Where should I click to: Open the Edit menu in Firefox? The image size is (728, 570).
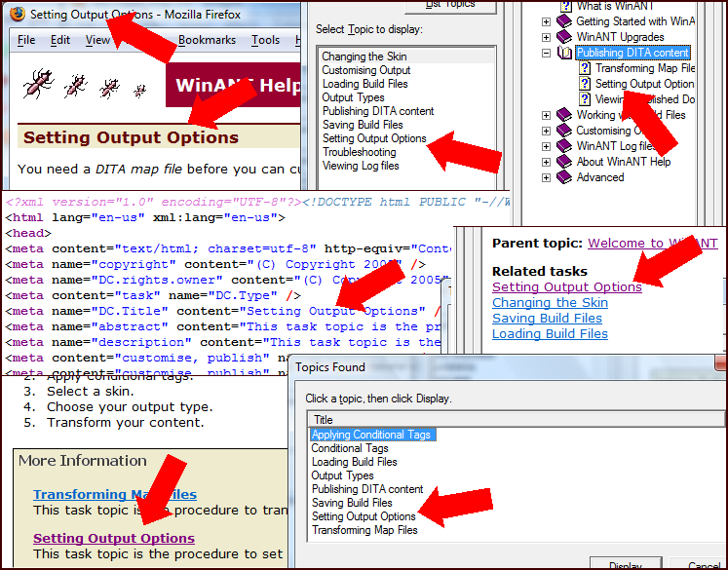60,40
